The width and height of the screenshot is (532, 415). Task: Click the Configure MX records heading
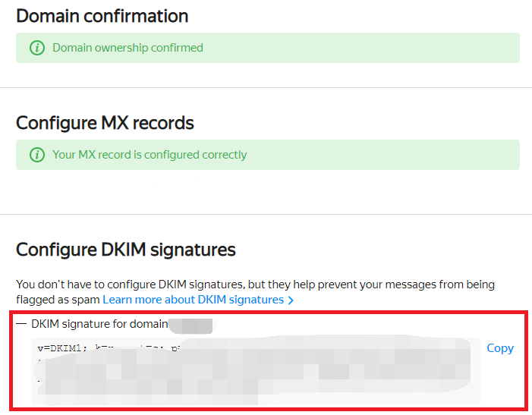click(x=105, y=123)
